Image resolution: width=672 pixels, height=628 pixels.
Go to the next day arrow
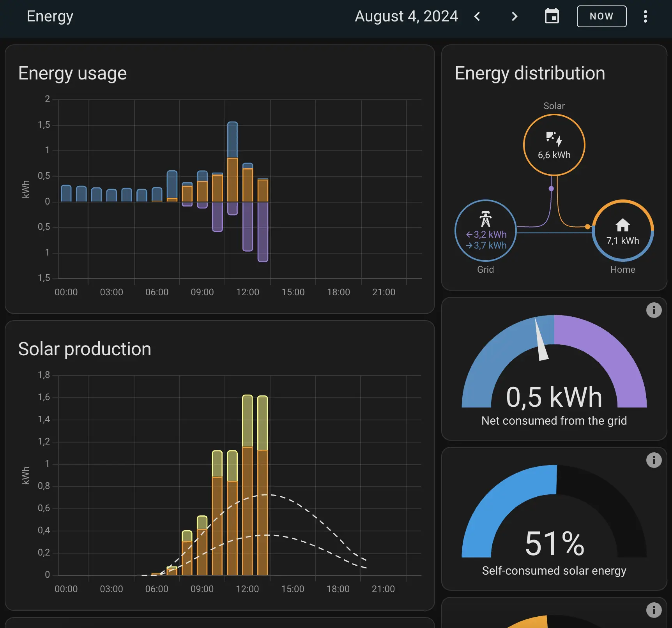click(x=515, y=16)
